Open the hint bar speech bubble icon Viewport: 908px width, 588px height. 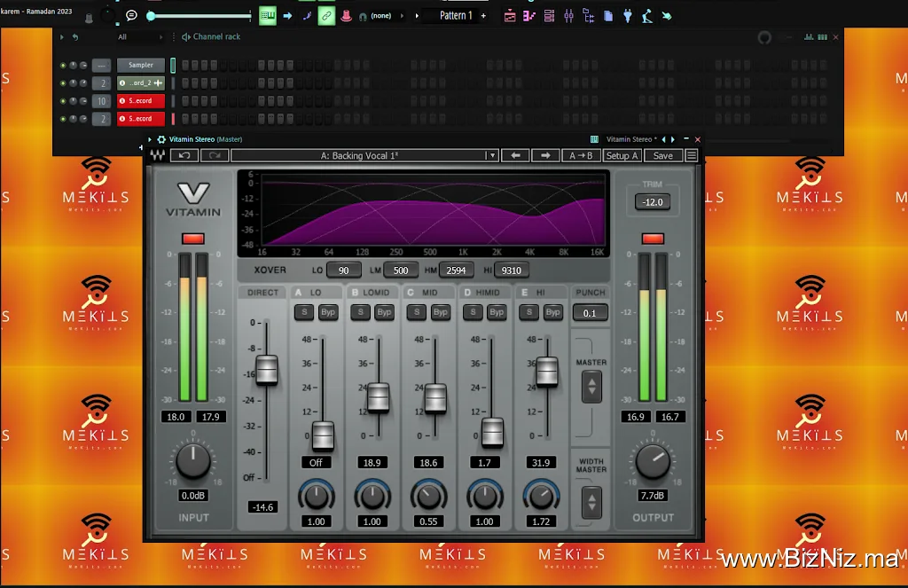(131, 15)
